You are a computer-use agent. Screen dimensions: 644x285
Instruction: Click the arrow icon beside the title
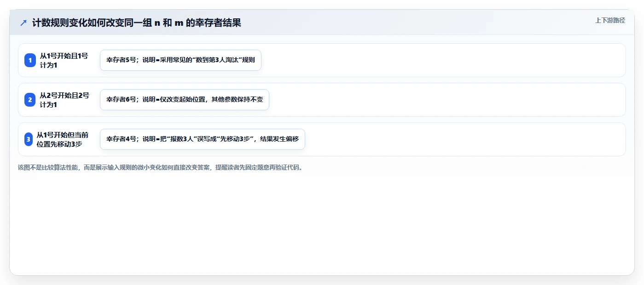[x=23, y=23]
